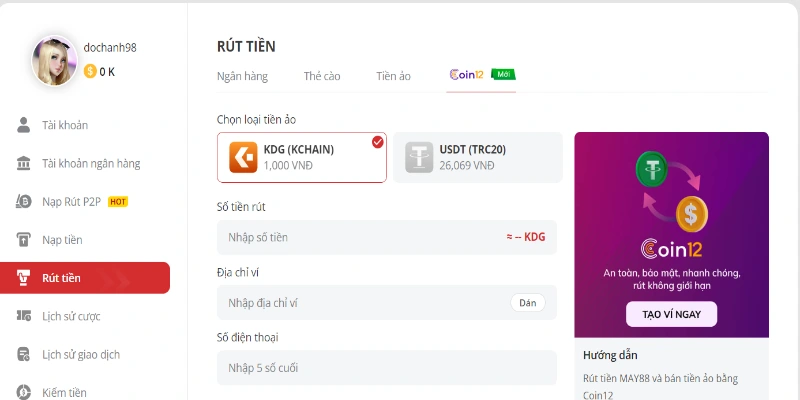800x400 pixels.
Task: Open the Kiếm tiền sidebar item
Action: [x=64, y=391]
